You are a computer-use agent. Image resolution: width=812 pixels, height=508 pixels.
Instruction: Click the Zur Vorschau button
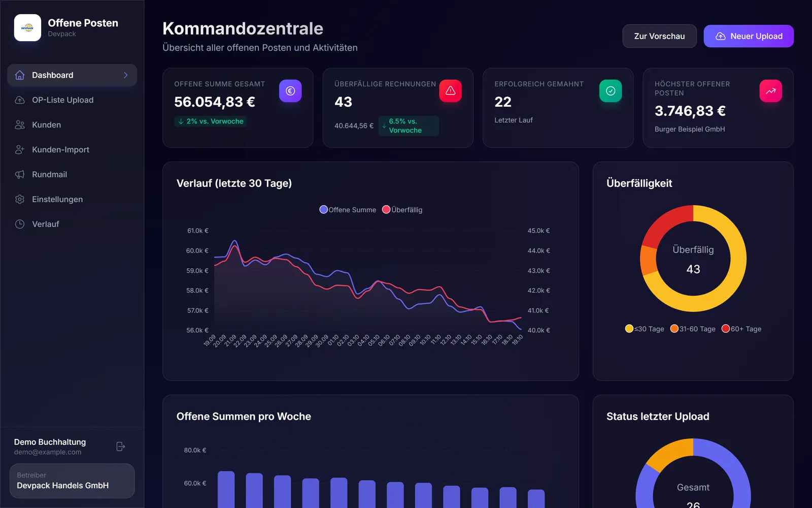pos(659,36)
